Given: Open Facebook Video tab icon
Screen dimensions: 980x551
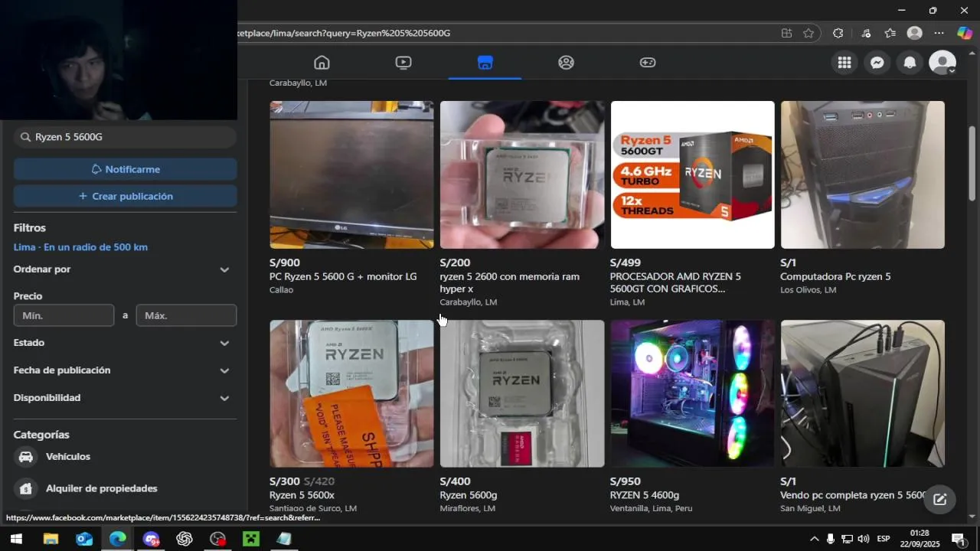Looking at the screenshot, I should click(x=403, y=63).
